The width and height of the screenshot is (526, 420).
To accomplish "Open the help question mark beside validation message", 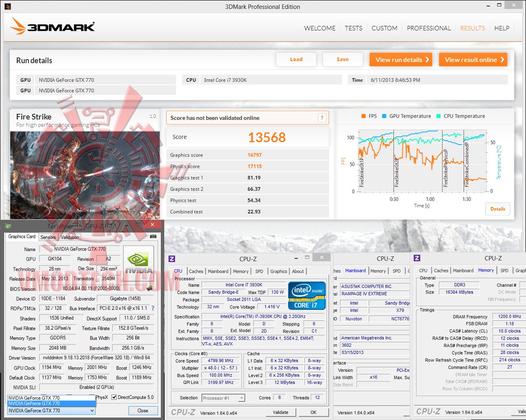I will 322,118.
